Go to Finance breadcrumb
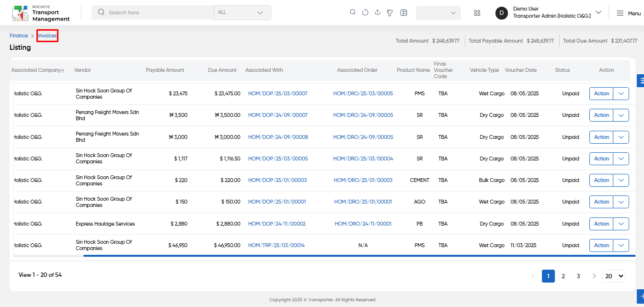644x307 pixels. point(19,35)
